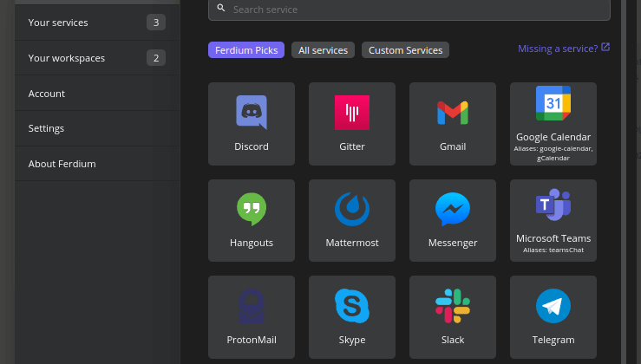Add the Telegram service

point(553,317)
